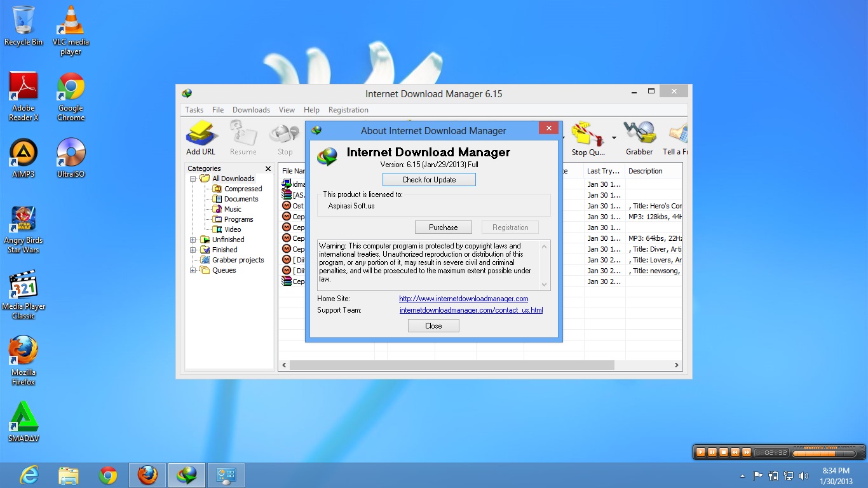Click the Tell a Friend toolbar icon
The image size is (868, 488).
tap(675, 139)
